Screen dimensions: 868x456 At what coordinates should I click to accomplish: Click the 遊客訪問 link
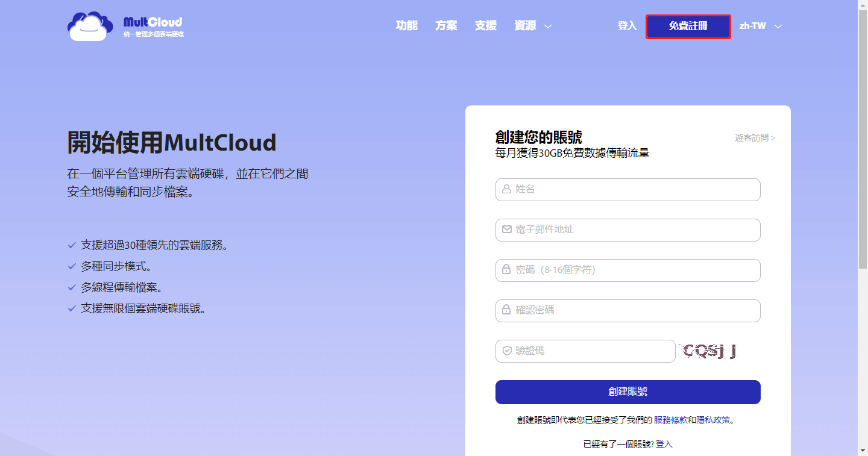point(755,138)
